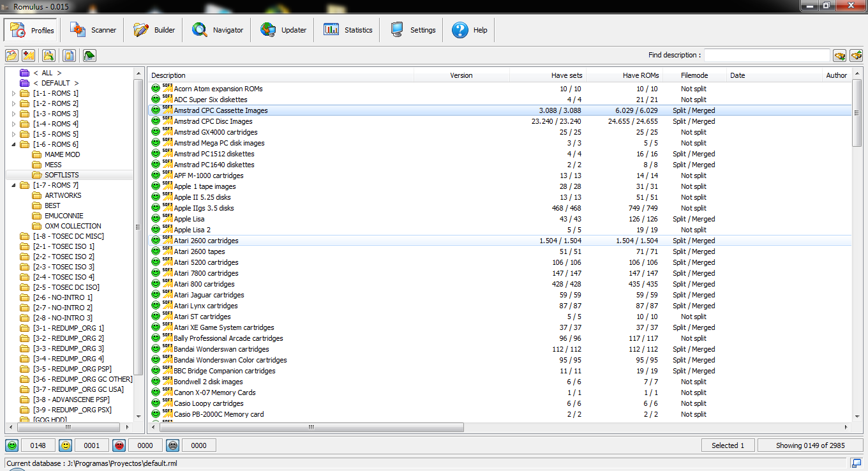
Task: Click the folder tree's horizontal scrollbar
Action: [68, 427]
